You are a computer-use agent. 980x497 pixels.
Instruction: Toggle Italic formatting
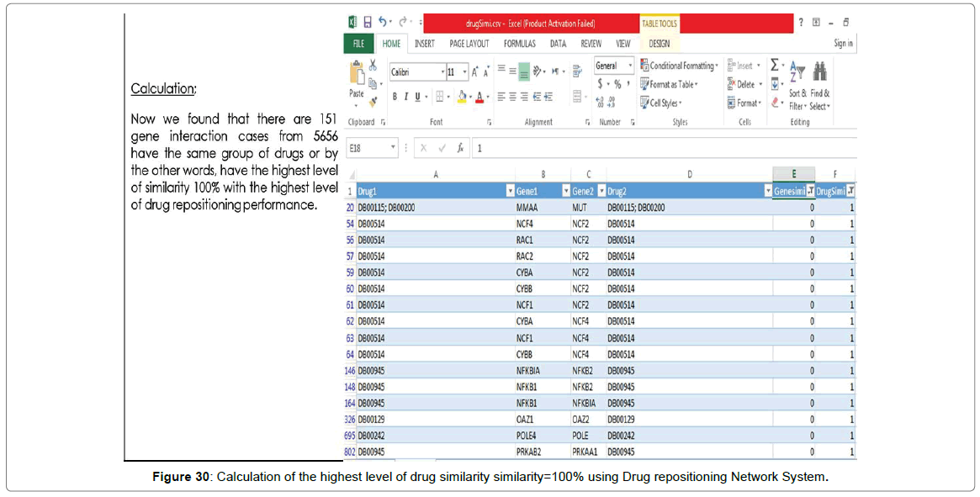pyautogui.click(x=405, y=97)
